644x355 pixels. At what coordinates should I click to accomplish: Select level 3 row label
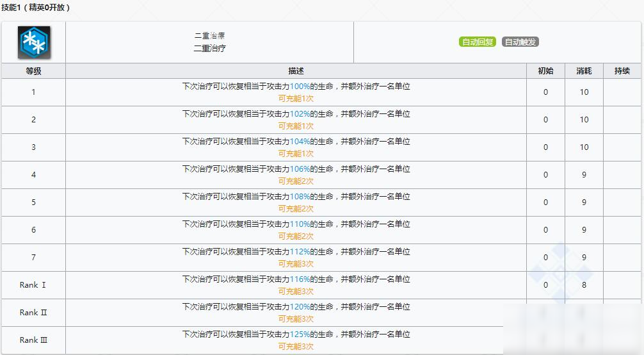tap(33, 147)
